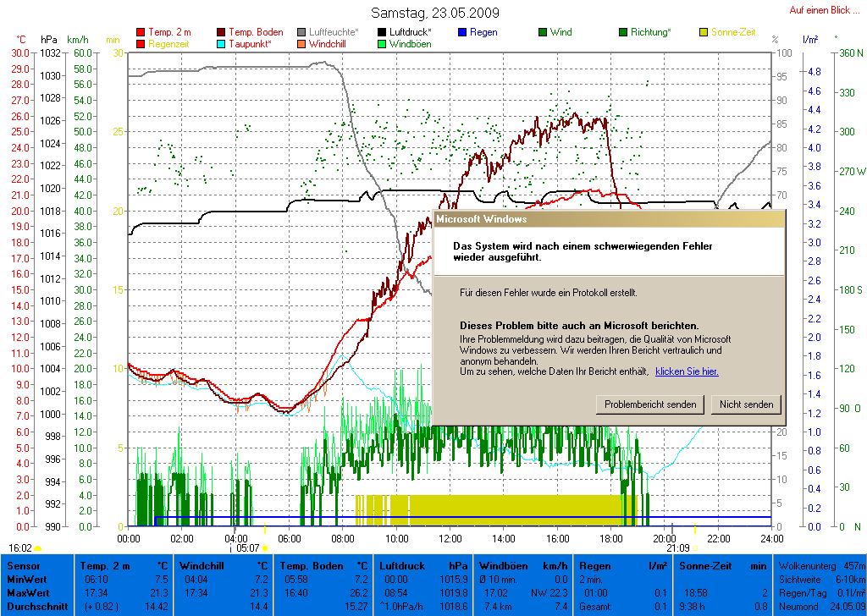Click the green Wind legend marker
The width and height of the screenshot is (867, 616).
(x=543, y=33)
